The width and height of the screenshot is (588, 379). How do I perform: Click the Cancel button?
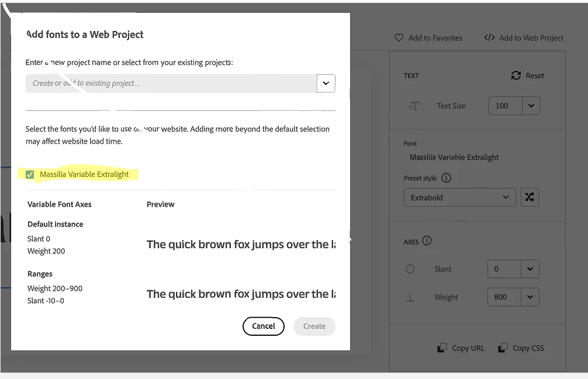(263, 326)
